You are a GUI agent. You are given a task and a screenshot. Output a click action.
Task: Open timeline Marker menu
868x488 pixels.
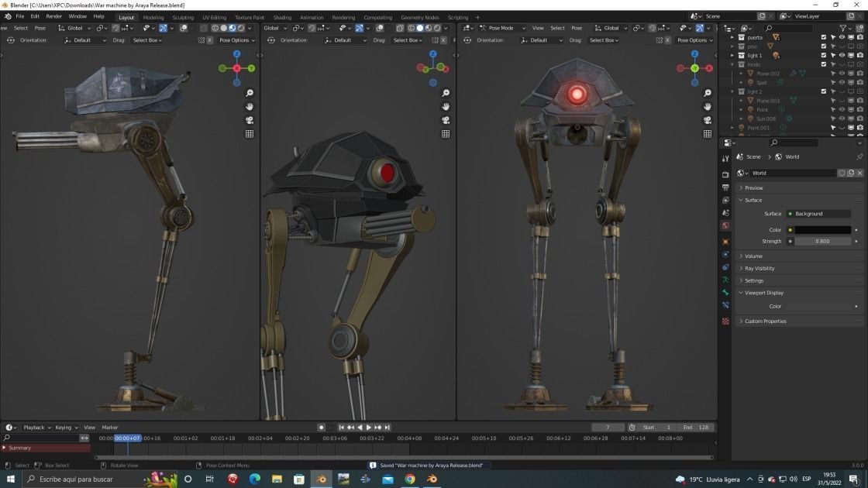(109, 427)
